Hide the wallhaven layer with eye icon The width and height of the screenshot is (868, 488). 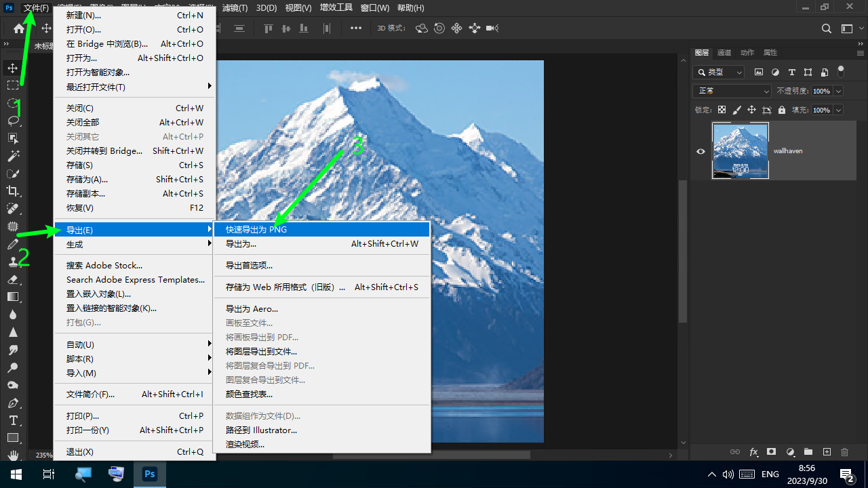coord(701,151)
